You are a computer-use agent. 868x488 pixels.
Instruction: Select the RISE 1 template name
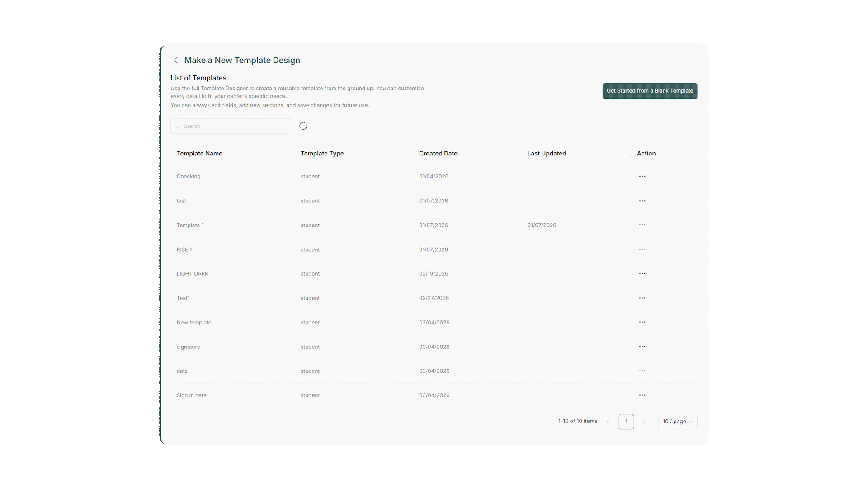click(x=184, y=250)
